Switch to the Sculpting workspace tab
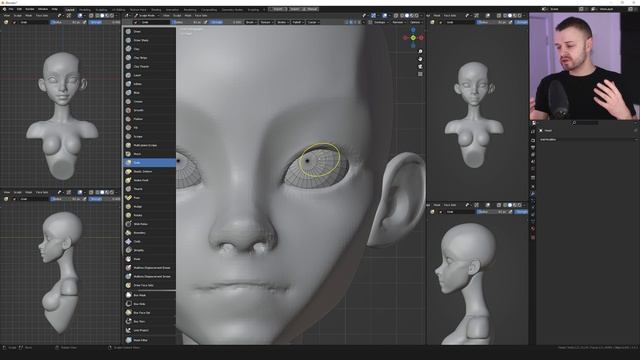Screen dimensions: 640x360 (101, 9)
